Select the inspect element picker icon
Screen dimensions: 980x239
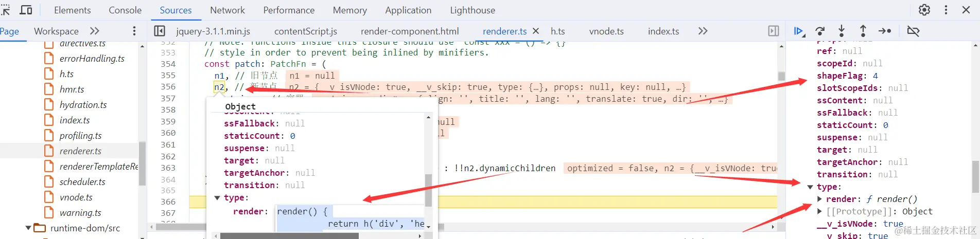click(5, 10)
